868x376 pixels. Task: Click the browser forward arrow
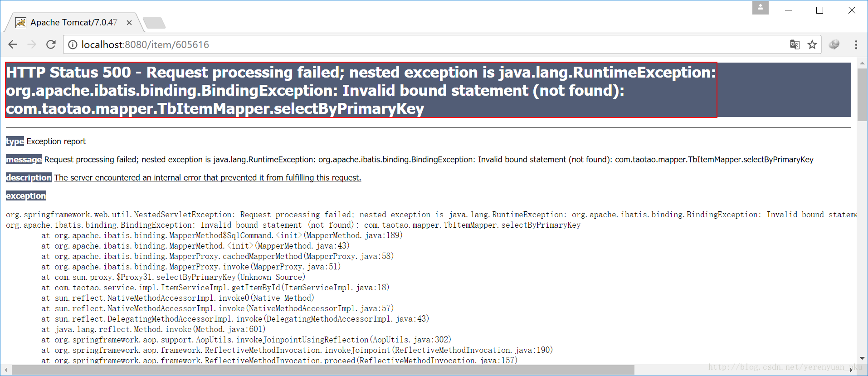32,44
